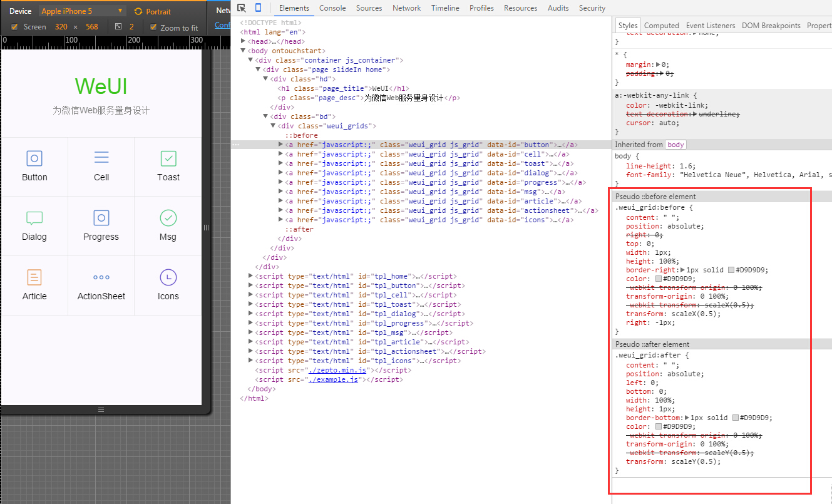Open the ./zepto.min.js script link

click(337, 370)
